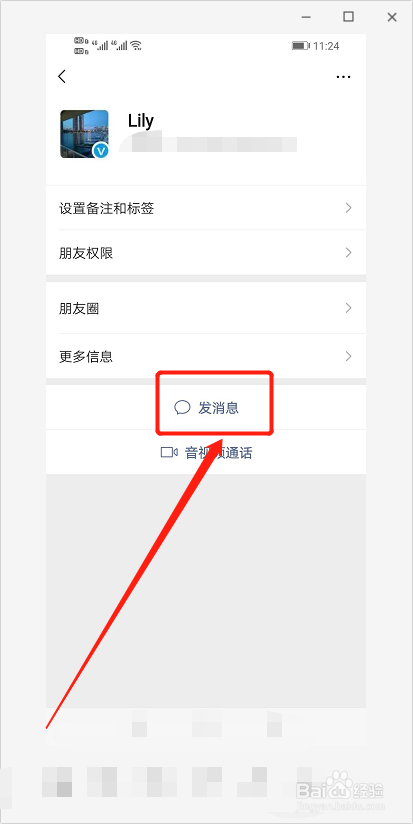Expand chevron next to 朋友权限
The width and height of the screenshot is (413, 824).
(x=348, y=253)
